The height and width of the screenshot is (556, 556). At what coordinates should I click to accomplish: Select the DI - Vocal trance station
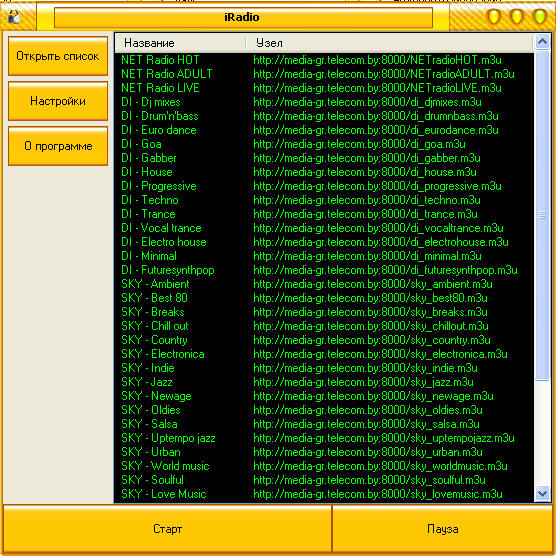pyautogui.click(x=161, y=228)
